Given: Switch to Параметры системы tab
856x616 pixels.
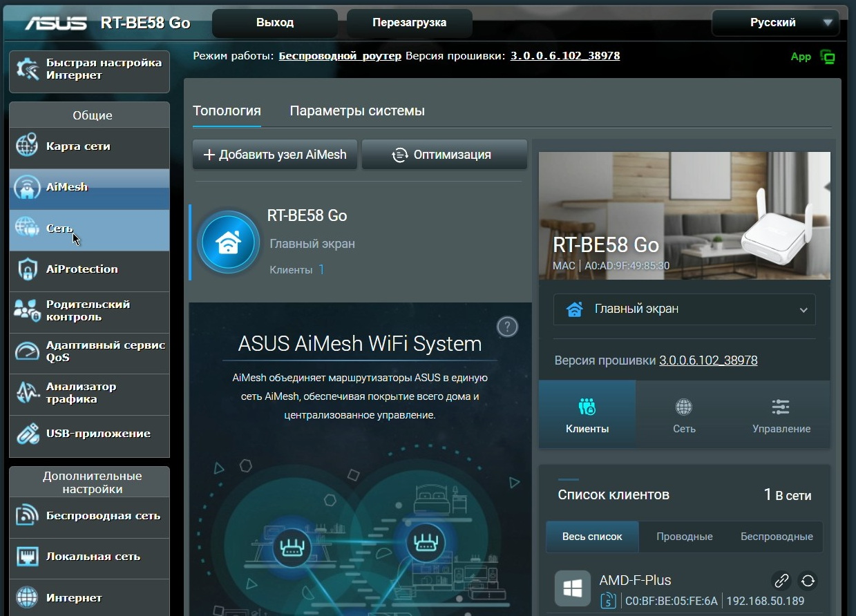Looking at the screenshot, I should tap(356, 111).
